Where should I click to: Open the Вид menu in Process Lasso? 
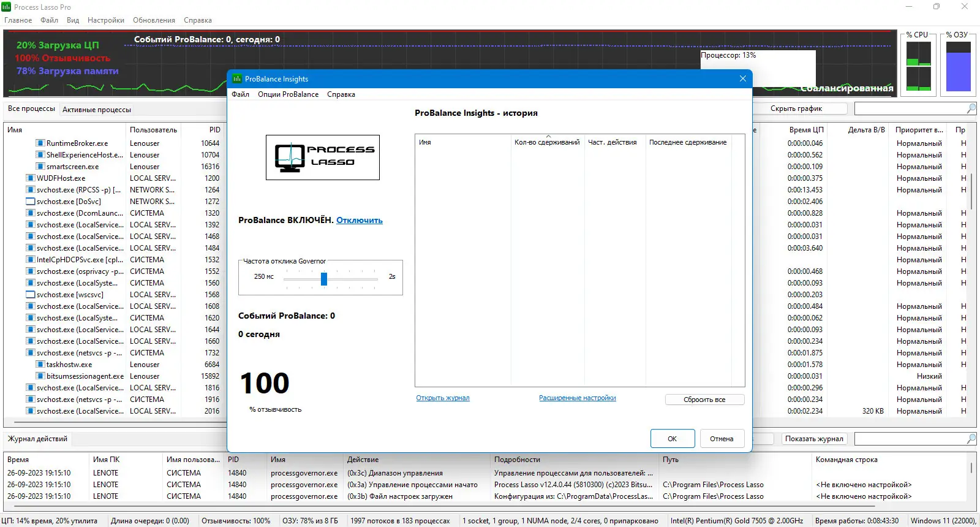[x=73, y=20]
